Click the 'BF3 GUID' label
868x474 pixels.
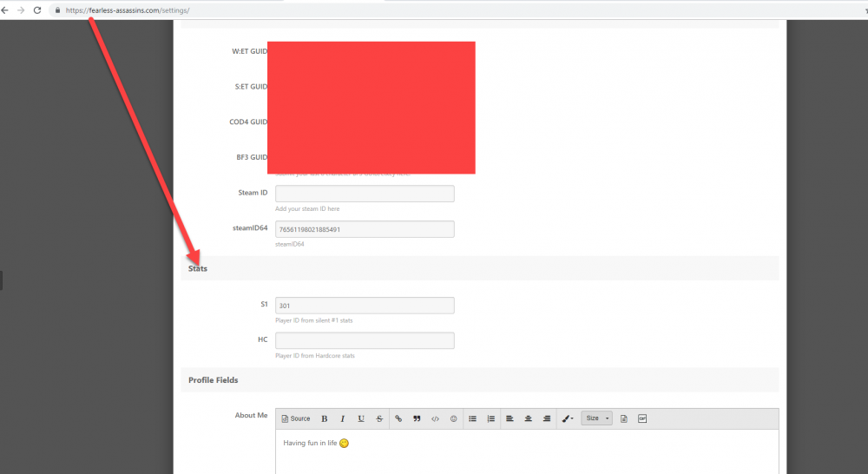(x=252, y=157)
